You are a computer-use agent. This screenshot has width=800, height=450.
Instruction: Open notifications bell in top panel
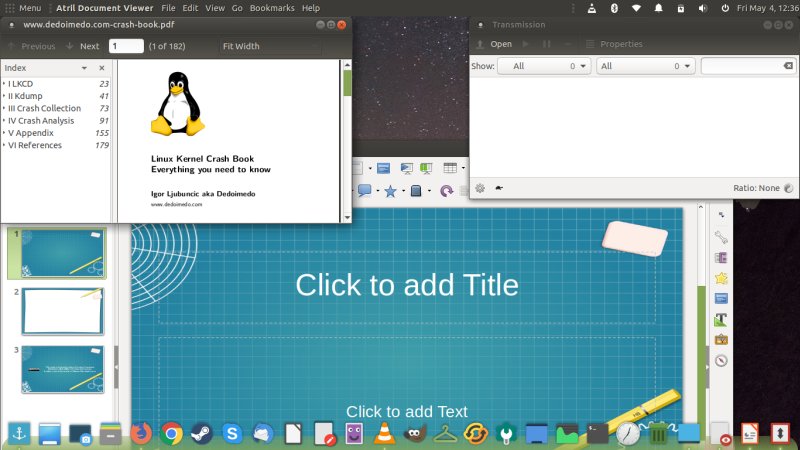[x=658, y=8]
